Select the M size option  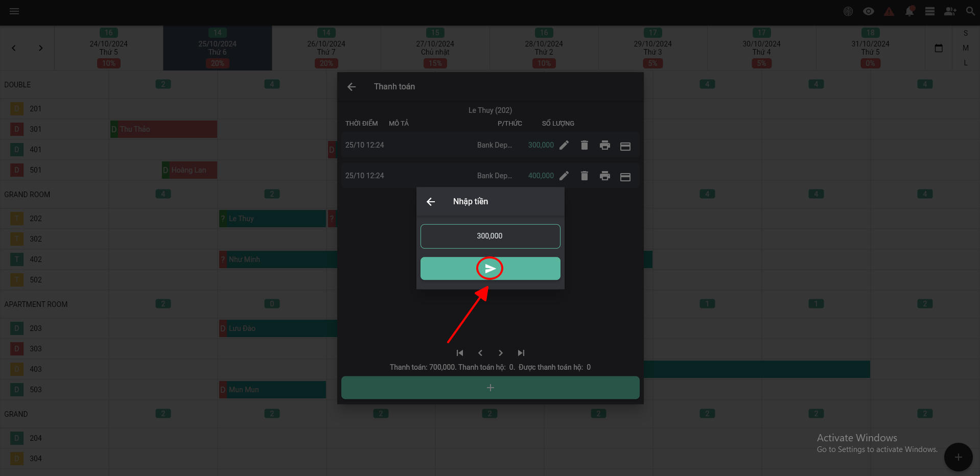[966, 48]
